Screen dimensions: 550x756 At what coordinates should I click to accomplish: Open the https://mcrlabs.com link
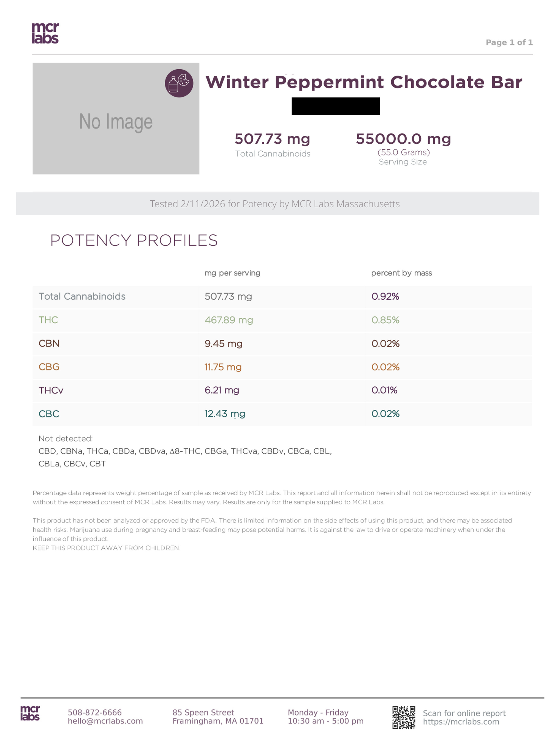[x=461, y=722]
